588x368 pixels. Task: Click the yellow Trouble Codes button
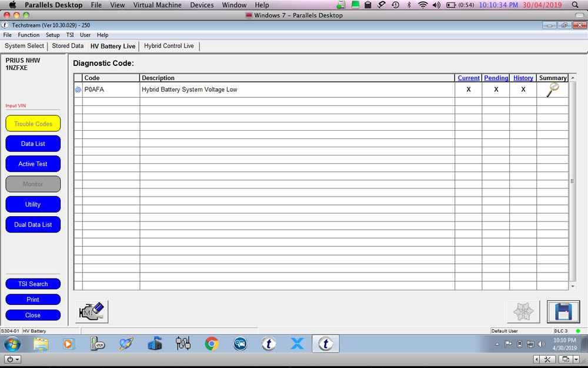(33, 124)
